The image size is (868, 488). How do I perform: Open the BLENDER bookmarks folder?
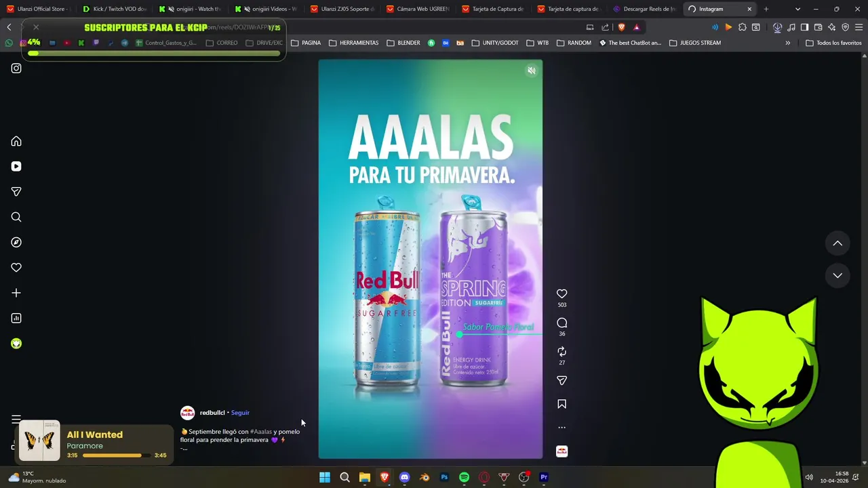coord(403,43)
